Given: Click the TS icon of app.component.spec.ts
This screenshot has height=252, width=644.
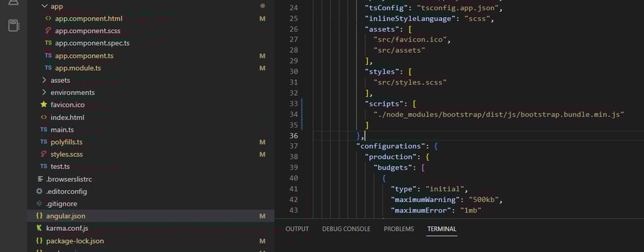Looking at the screenshot, I should [x=48, y=43].
